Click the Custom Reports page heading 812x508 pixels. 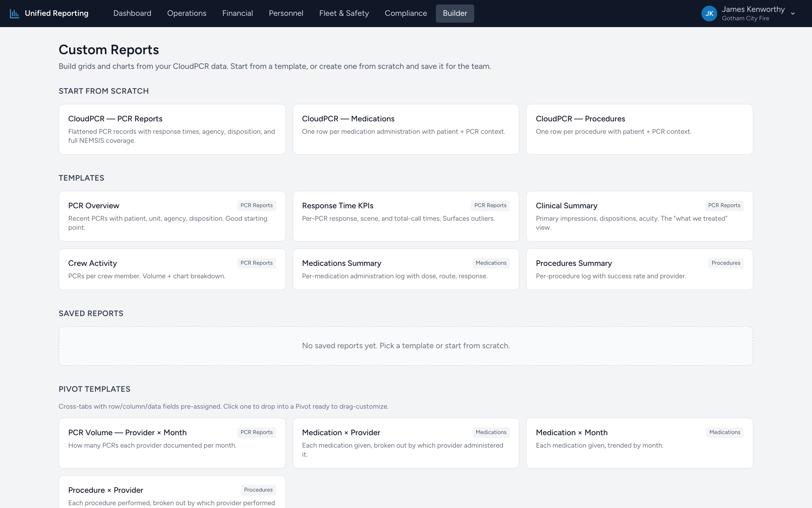click(x=109, y=50)
